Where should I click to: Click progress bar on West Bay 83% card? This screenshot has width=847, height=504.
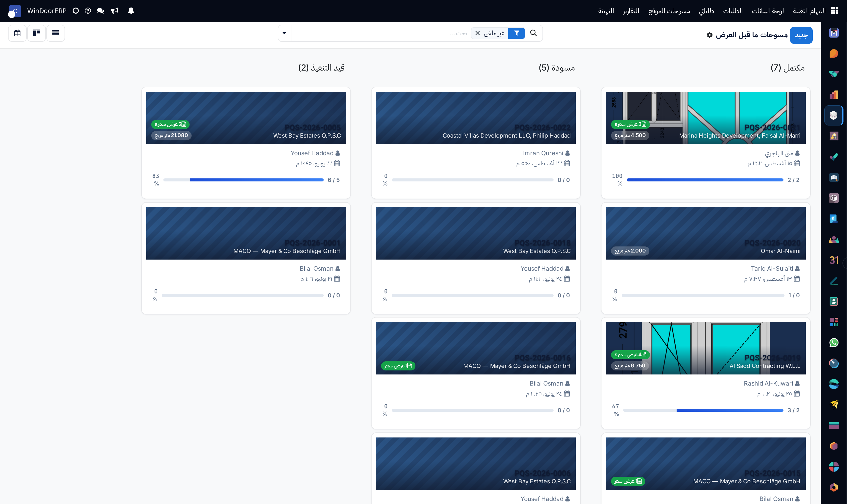coord(243,180)
